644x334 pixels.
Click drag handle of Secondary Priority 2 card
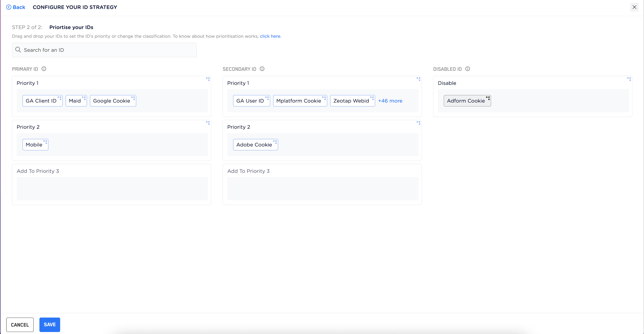coord(418,123)
